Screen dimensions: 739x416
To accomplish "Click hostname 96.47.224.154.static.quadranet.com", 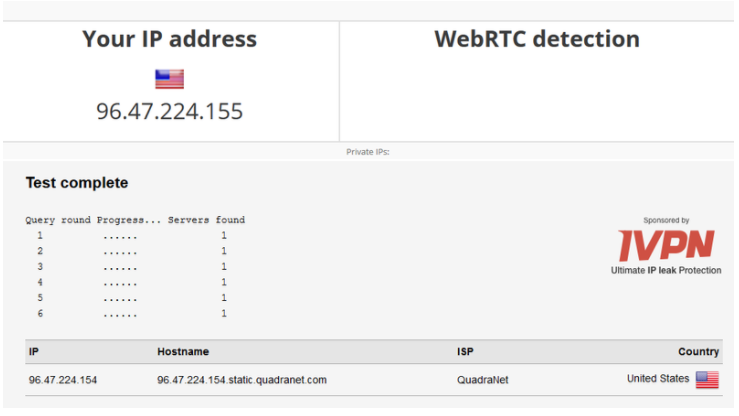I will click(x=242, y=380).
